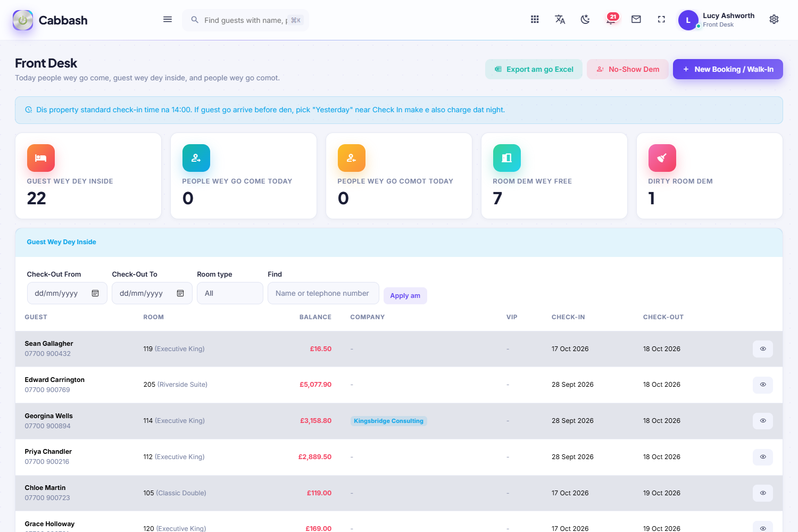Click the People Wey Go Come Today icon

point(196,158)
